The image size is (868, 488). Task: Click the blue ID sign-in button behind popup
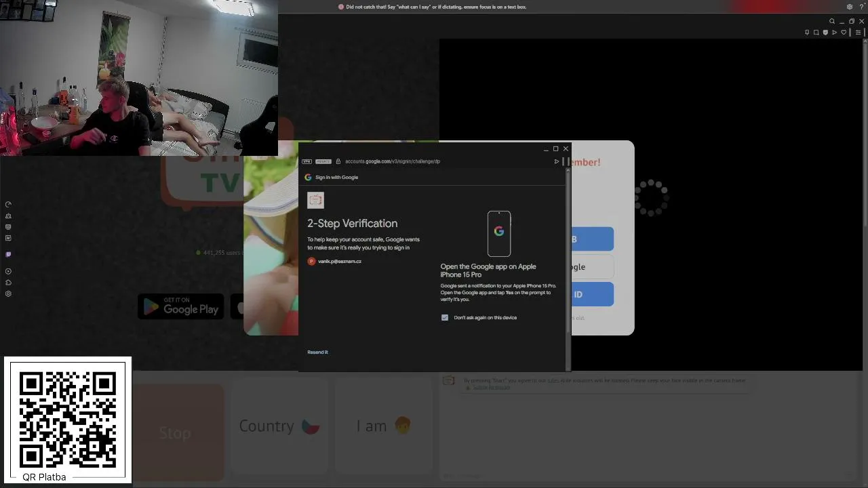(x=592, y=294)
